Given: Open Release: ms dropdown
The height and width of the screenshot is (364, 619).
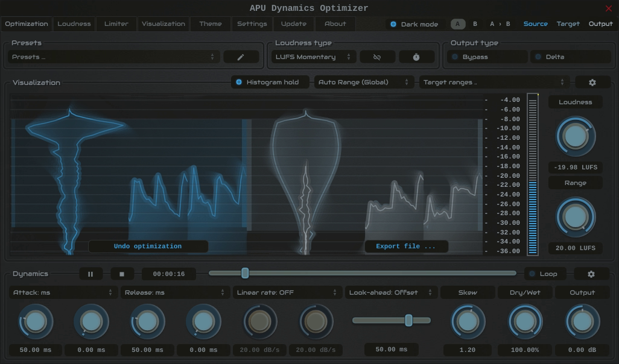Looking at the screenshot, I should [175, 293].
